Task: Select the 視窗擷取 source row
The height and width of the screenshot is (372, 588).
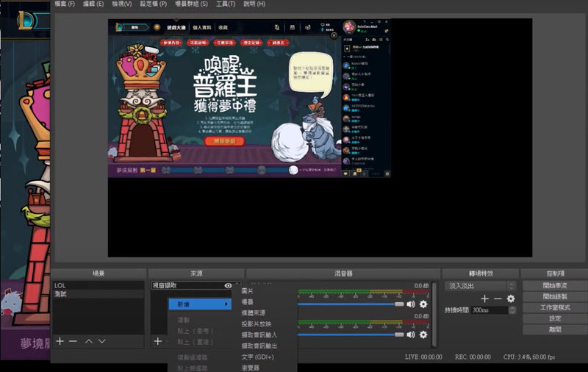Action: [x=196, y=286]
